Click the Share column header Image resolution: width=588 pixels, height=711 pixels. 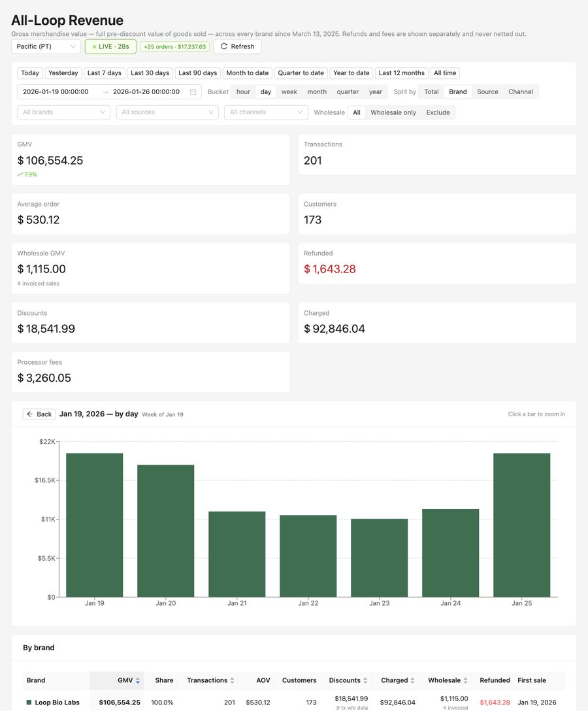click(x=164, y=680)
